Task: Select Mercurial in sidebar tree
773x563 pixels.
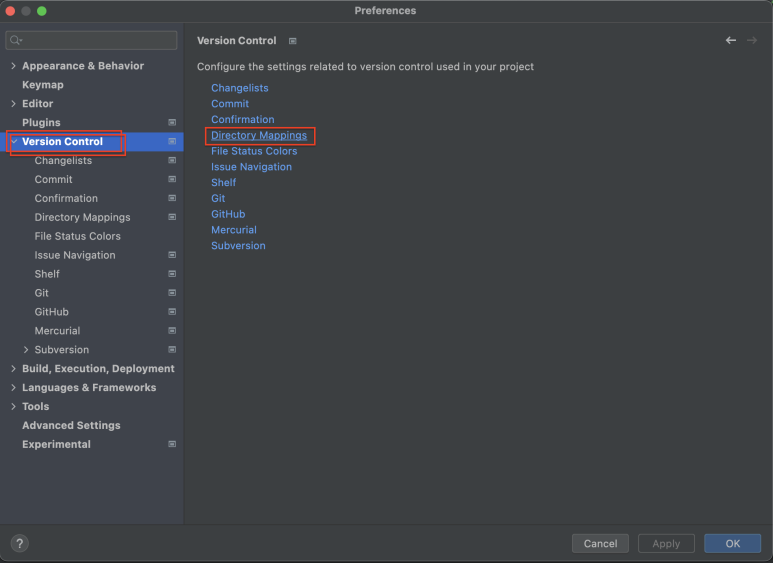Action: pyautogui.click(x=57, y=331)
